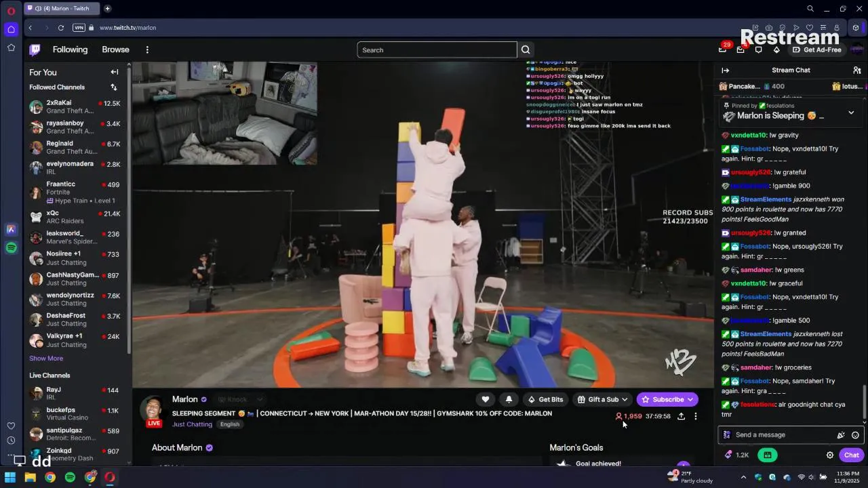The width and height of the screenshot is (868, 488).
Task: Click the celebration party popper icon
Action: coord(841,435)
